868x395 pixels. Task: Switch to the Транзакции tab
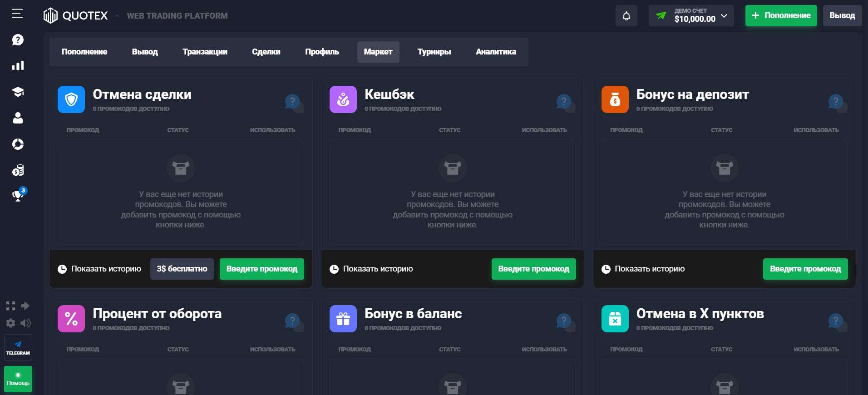(205, 52)
